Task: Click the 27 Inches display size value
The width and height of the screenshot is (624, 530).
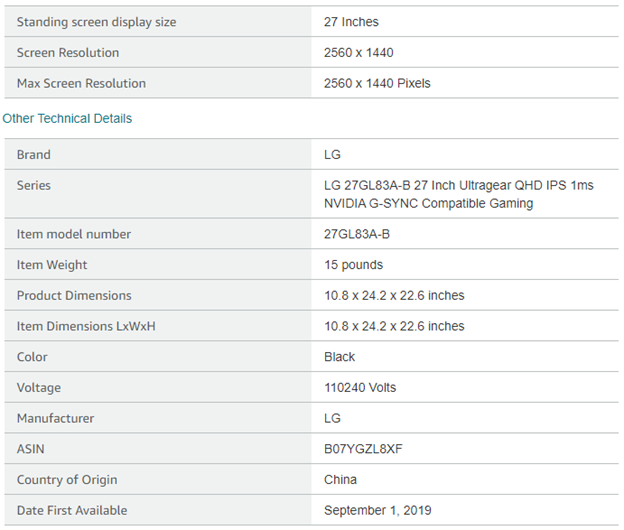Action: [x=351, y=22]
